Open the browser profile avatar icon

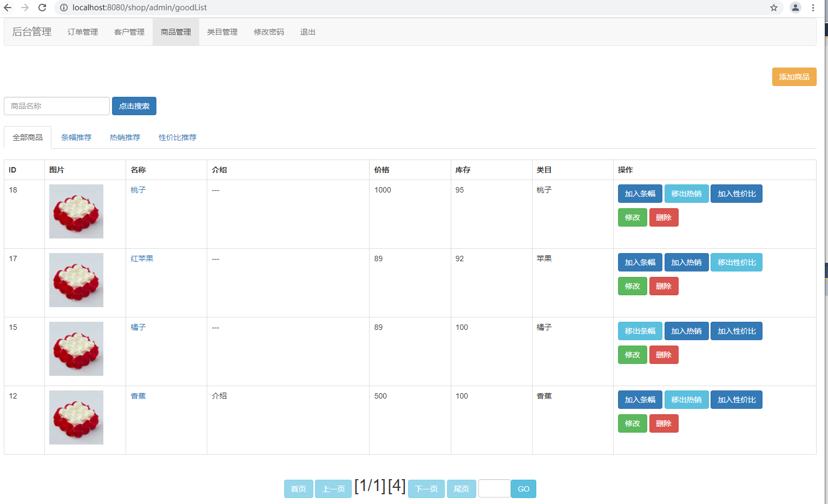tap(795, 8)
